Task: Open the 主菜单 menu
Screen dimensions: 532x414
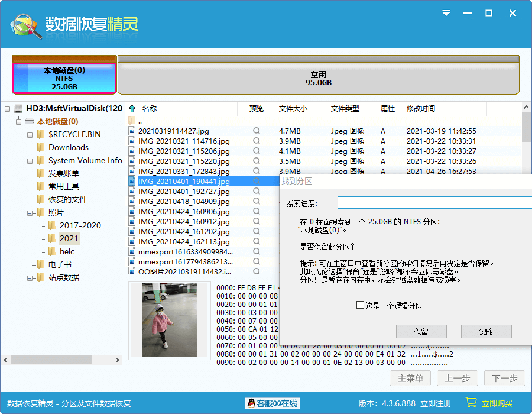Action: point(410,378)
